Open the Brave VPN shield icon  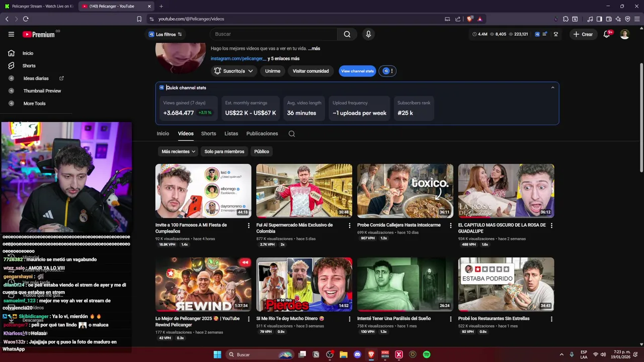(x=627, y=19)
